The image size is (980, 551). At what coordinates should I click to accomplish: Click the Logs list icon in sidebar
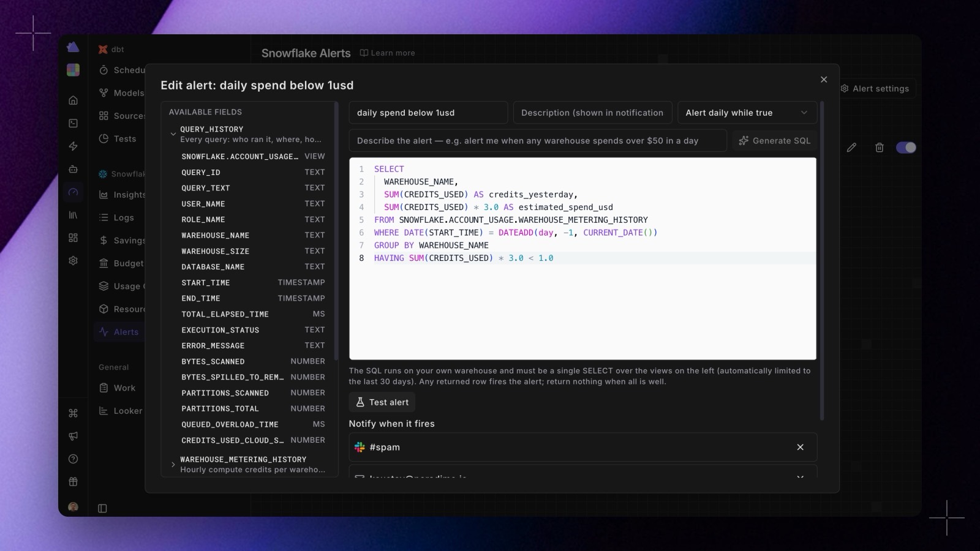[104, 217]
